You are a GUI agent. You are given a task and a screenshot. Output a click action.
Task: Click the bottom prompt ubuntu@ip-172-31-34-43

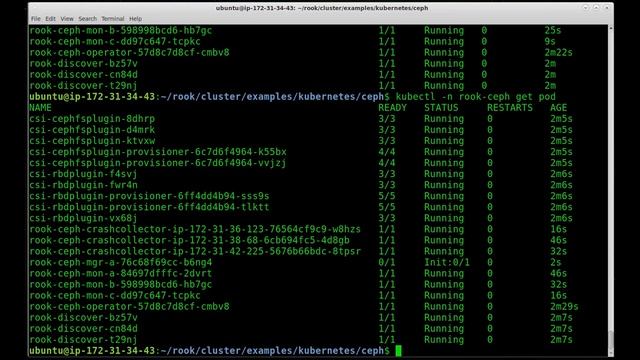(92, 351)
